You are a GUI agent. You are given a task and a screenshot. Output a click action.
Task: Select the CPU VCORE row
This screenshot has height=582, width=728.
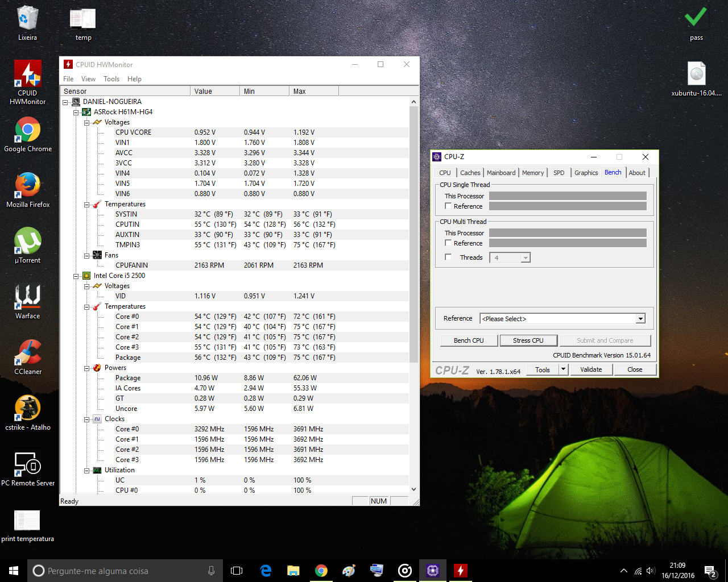point(234,132)
